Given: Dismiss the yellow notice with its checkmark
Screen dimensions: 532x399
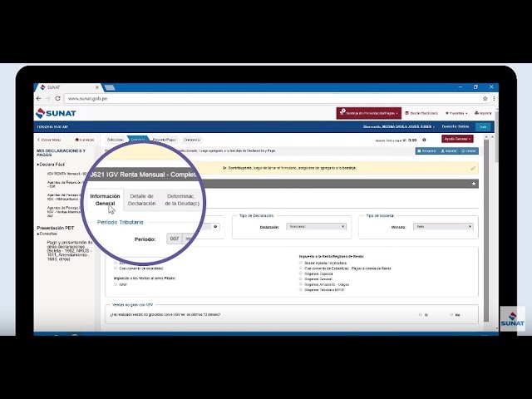Looking at the screenshot, I should coord(473,168).
